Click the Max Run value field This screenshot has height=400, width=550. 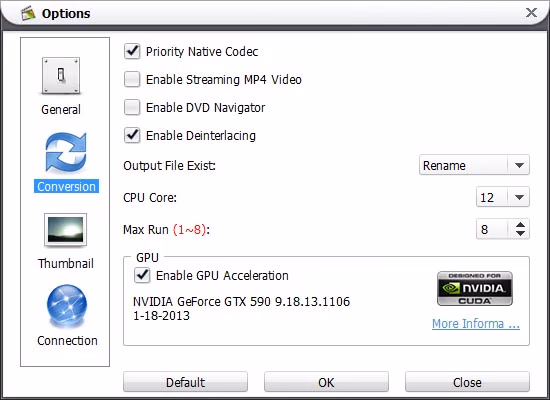[492, 229]
